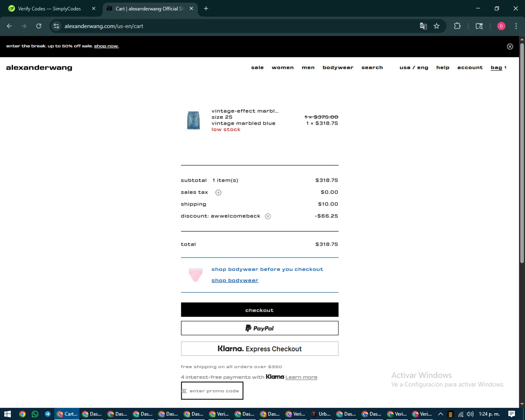This screenshot has width=525, height=420.
Task: Open the bodywear menu
Action: click(x=338, y=68)
